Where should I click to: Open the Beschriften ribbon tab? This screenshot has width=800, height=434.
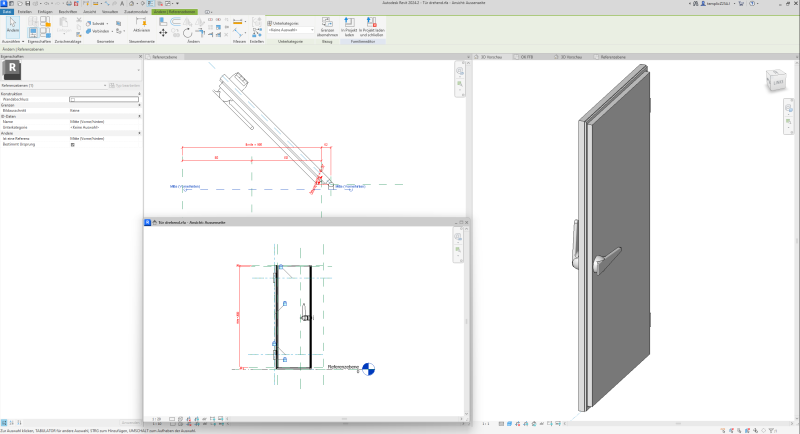(68, 11)
